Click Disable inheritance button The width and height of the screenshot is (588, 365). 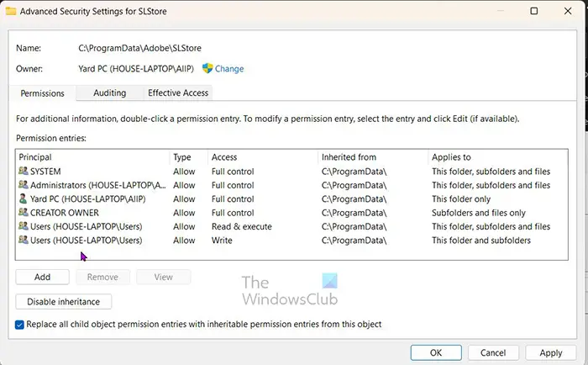coord(63,302)
